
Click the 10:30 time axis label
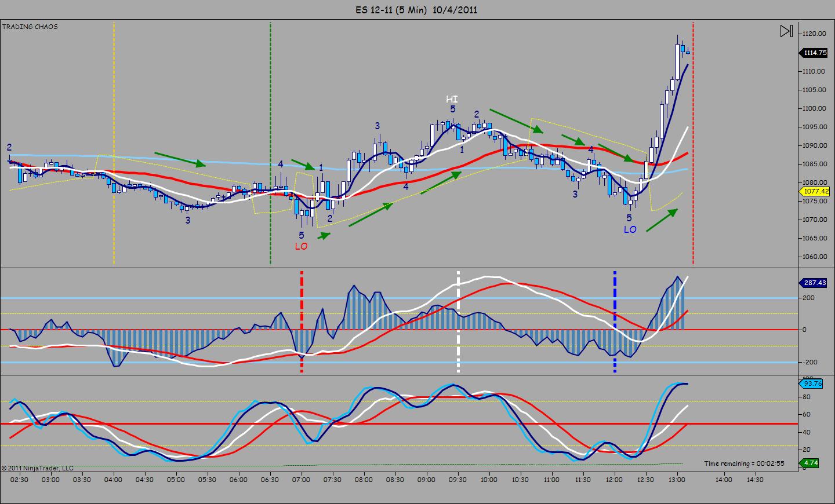520,480
